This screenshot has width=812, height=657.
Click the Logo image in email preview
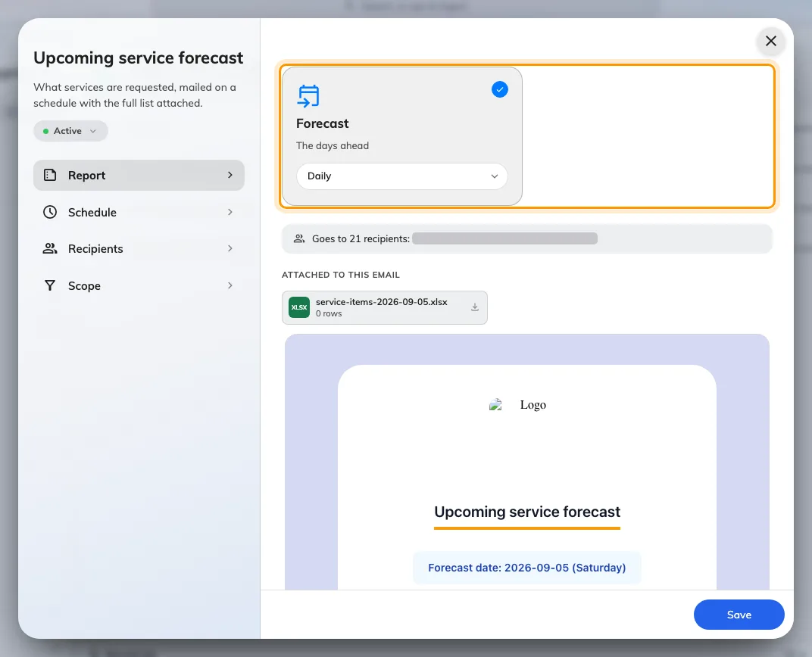click(517, 404)
